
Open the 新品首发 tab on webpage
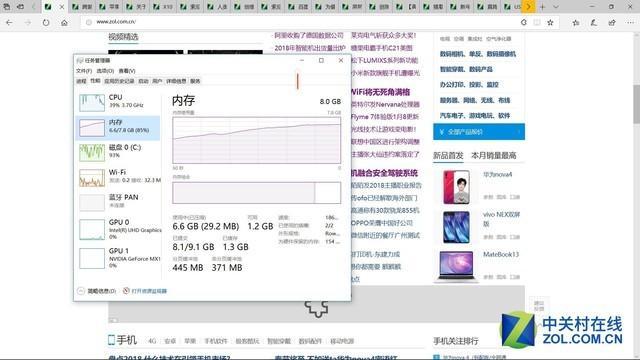[x=448, y=156]
